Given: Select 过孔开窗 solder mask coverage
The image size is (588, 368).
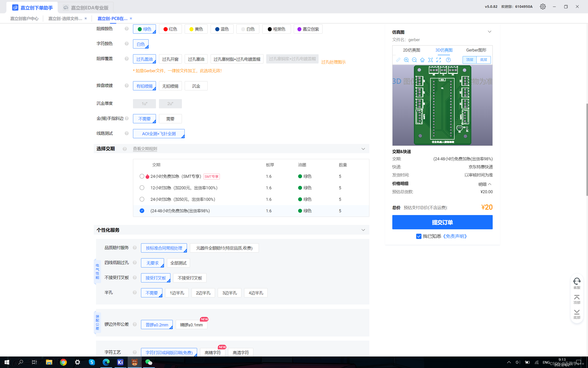Looking at the screenshot, I should 170,59.
